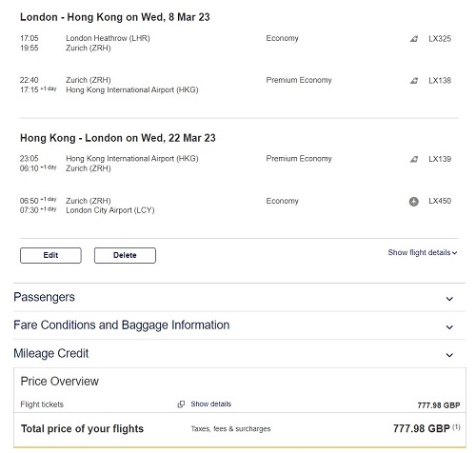Click the London - Hong Kong heading

coord(115,17)
